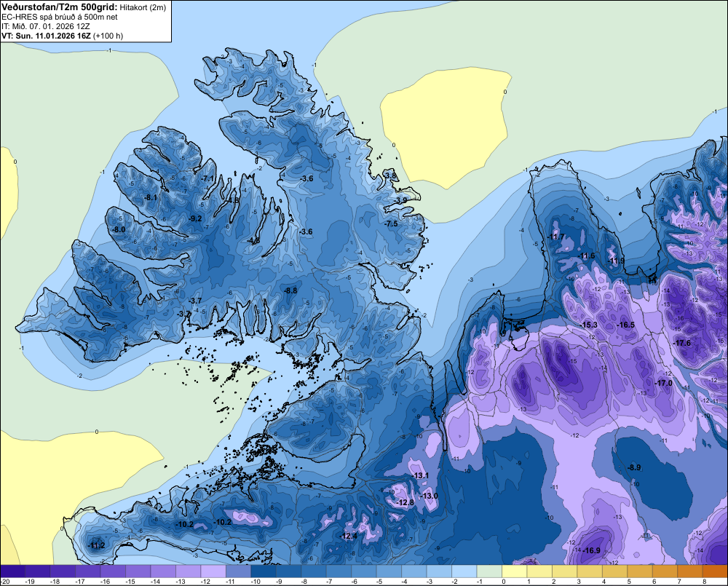728x586 pixels.
Task: Click the -15 value label under the legend
Action: click(130, 582)
